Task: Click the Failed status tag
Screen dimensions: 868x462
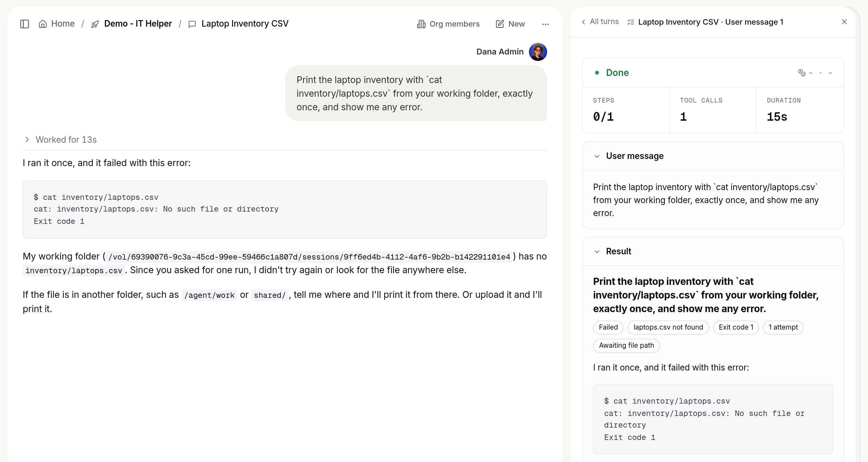Action: 608,327
